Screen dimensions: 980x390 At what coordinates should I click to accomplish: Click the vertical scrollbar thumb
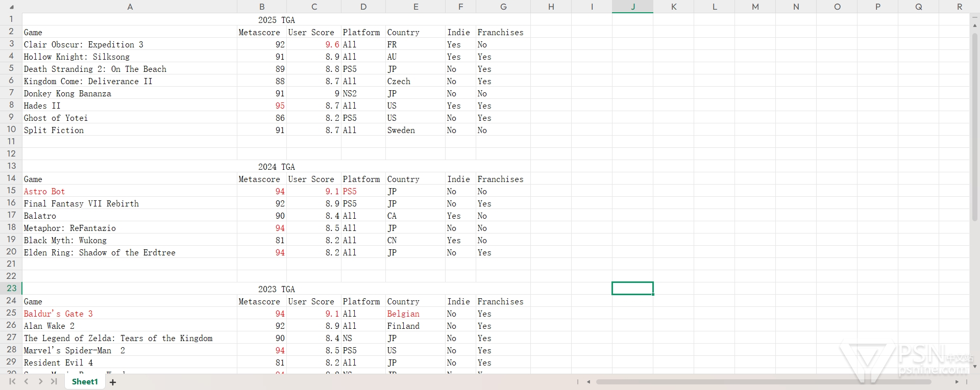click(974, 127)
